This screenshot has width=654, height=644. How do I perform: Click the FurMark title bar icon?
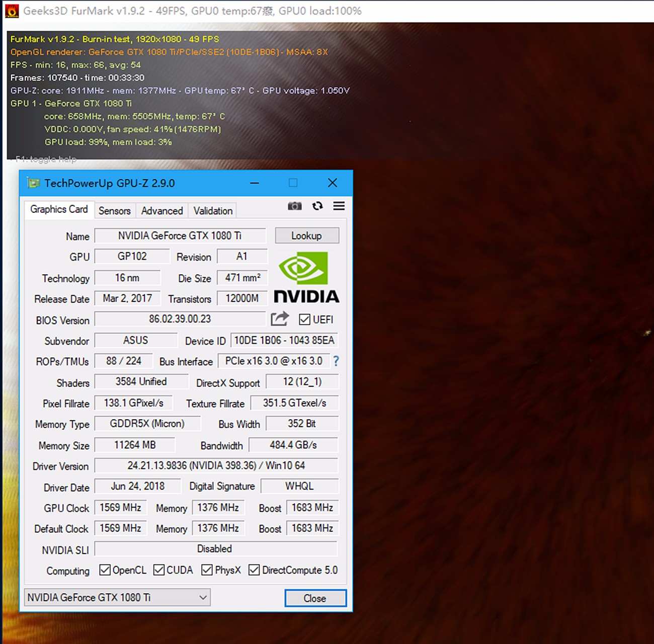pos(11,11)
